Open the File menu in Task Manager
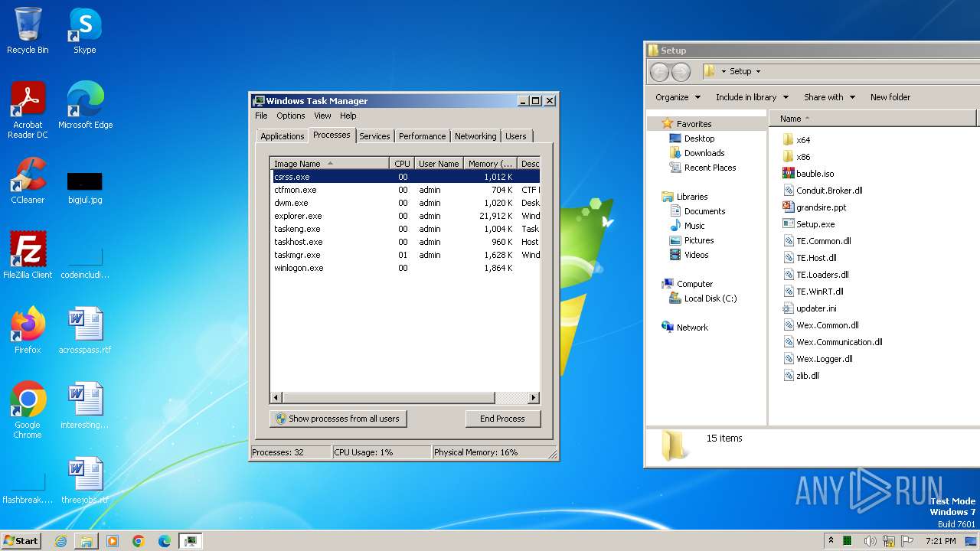Viewport: 980px width, 551px height. (261, 116)
